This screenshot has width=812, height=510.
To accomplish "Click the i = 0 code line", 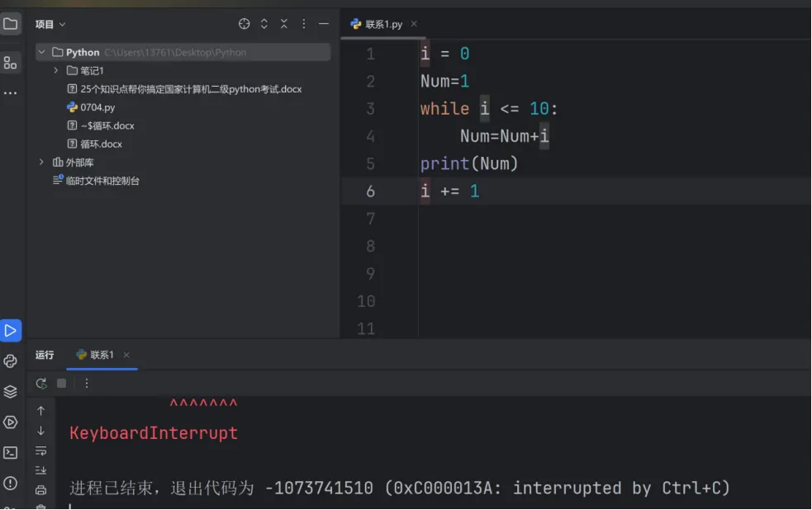I will tap(445, 54).
